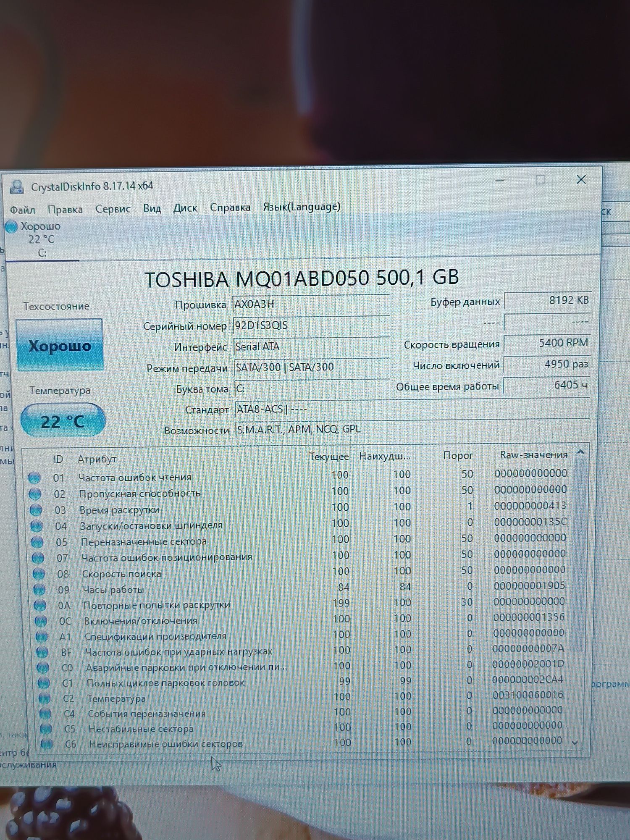Image resolution: width=630 pixels, height=840 pixels.
Task: Click status icon for 0C Включения/отключения
Action: coord(41,621)
